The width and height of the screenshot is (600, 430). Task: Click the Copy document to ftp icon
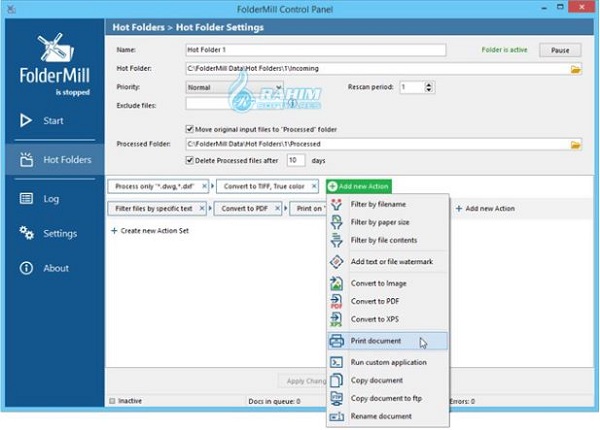click(336, 398)
